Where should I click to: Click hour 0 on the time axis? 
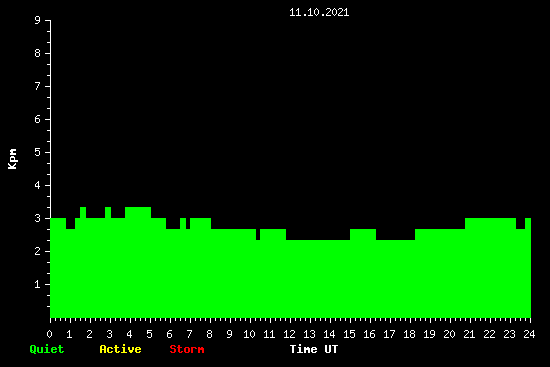point(49,334)
